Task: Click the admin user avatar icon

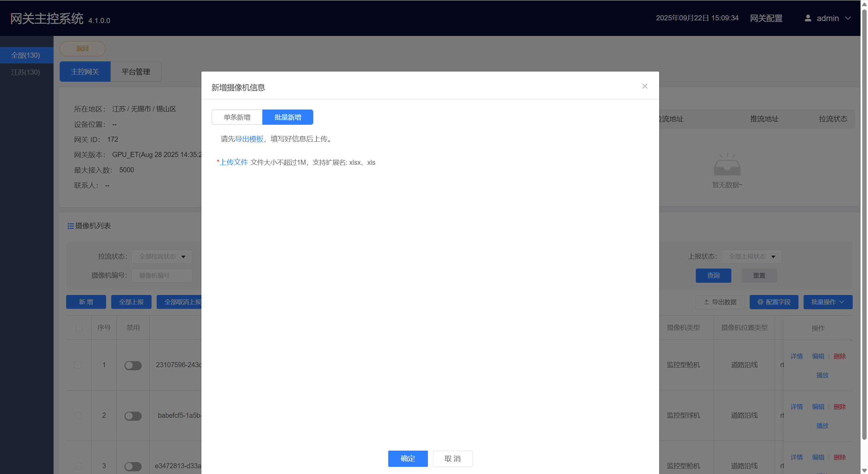Action: click(x=808, y=18)
